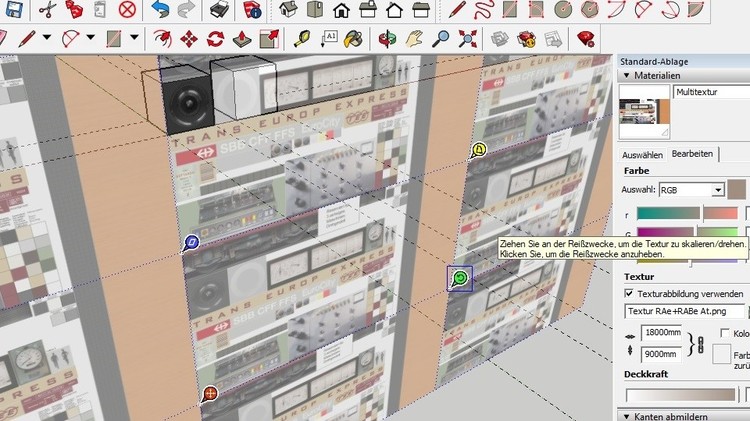This screenshot has height=421, width=750.
Task: Select the Tape Measure tool
Action: [301, 39]
